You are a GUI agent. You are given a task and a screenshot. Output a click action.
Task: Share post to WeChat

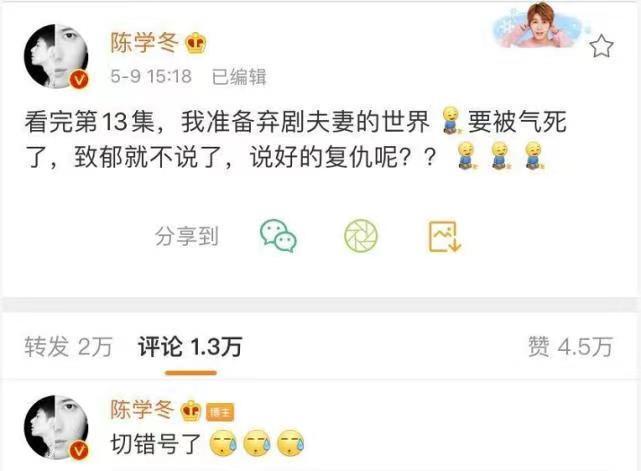[x=278, y=236]
